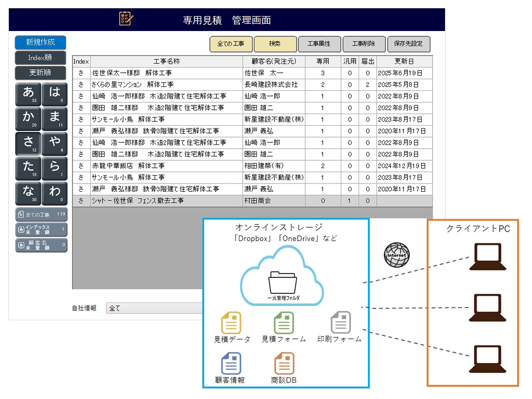Select the は kana index key

tap(55, 94)
